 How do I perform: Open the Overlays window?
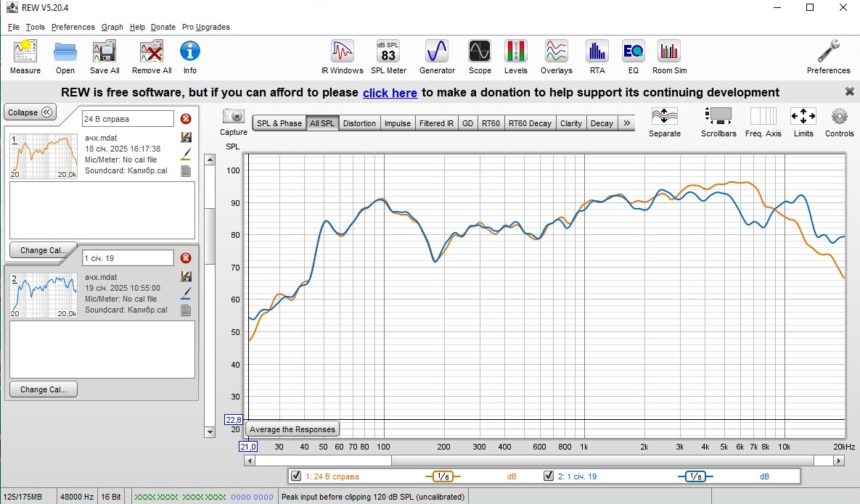(x=556, y=57)
